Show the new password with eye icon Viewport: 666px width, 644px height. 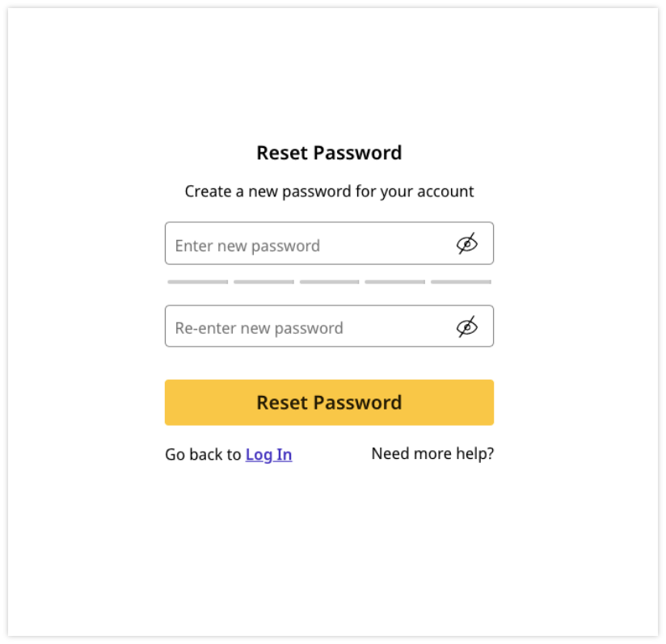pyautogui.click(x=467, y=244)
